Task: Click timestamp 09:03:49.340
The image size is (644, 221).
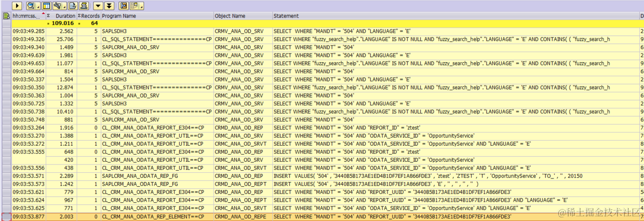Action: [x=29, y=47]
